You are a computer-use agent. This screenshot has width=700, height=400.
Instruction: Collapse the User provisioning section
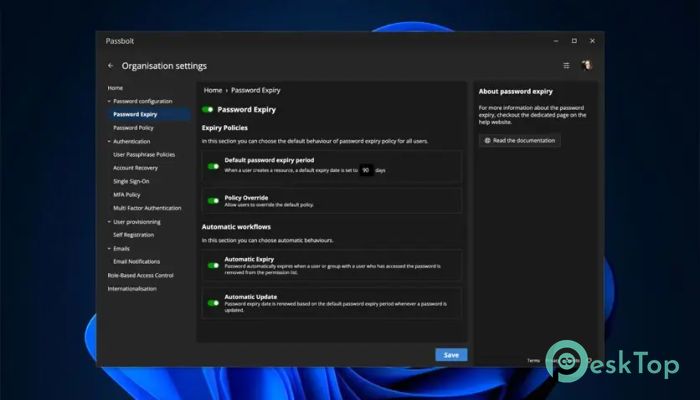109,222
